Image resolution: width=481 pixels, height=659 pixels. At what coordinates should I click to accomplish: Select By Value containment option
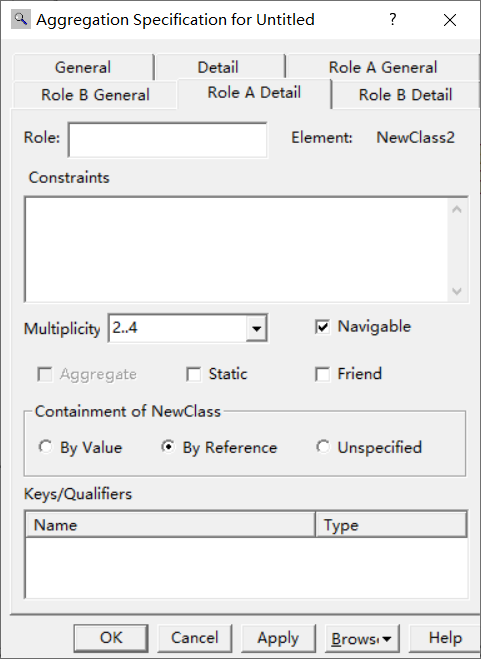[x=45, y=447]
